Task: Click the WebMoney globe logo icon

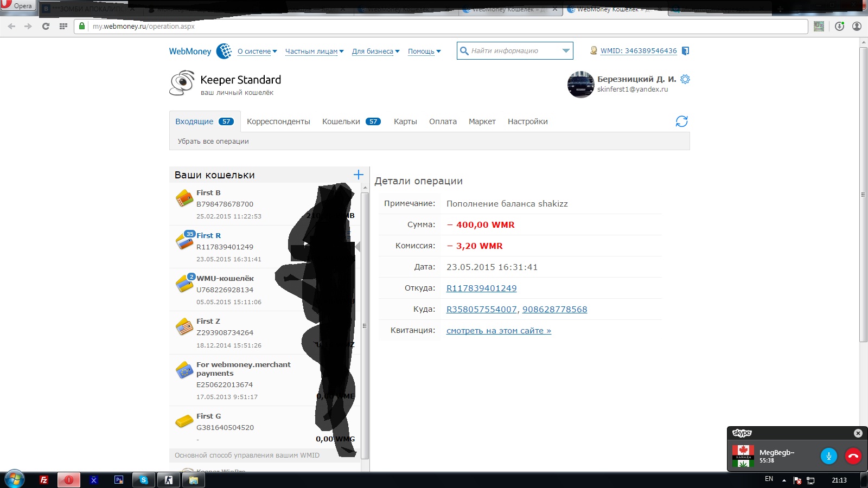Action: 224,51
